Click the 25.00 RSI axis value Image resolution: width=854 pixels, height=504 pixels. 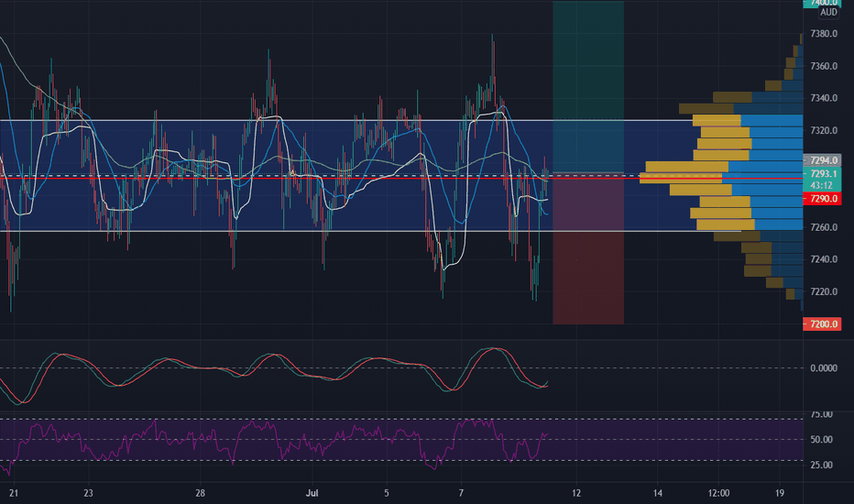point(821,465)
